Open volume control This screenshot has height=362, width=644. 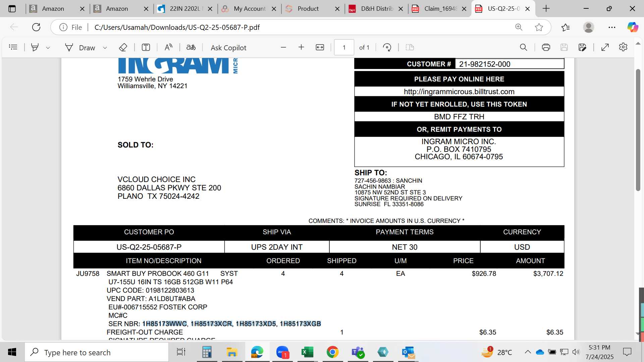(x=576, y=352)
